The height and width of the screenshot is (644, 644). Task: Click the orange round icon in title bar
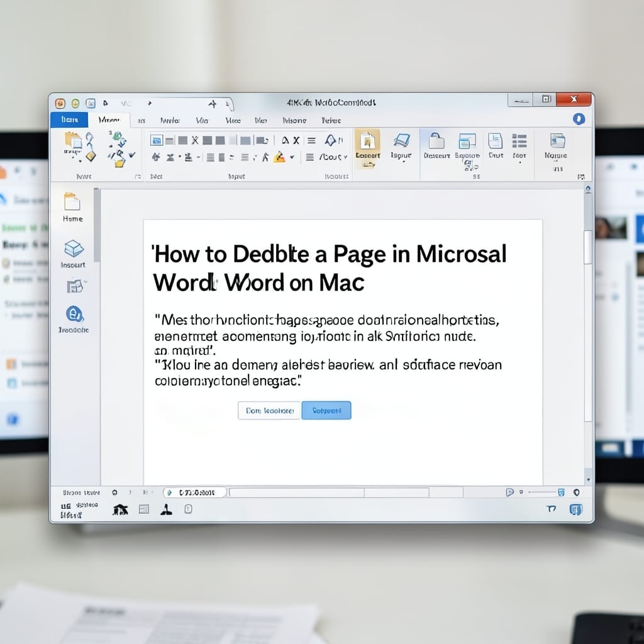click(60, 103)
